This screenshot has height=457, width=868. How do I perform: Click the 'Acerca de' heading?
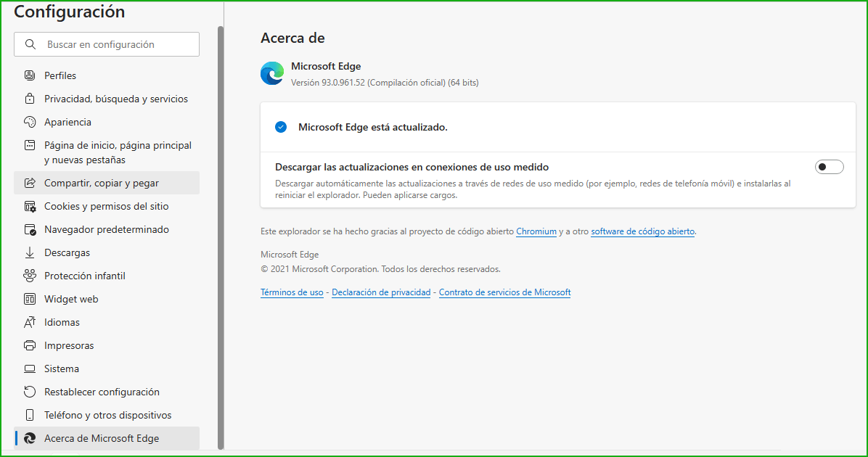click(x=292, y=38)
